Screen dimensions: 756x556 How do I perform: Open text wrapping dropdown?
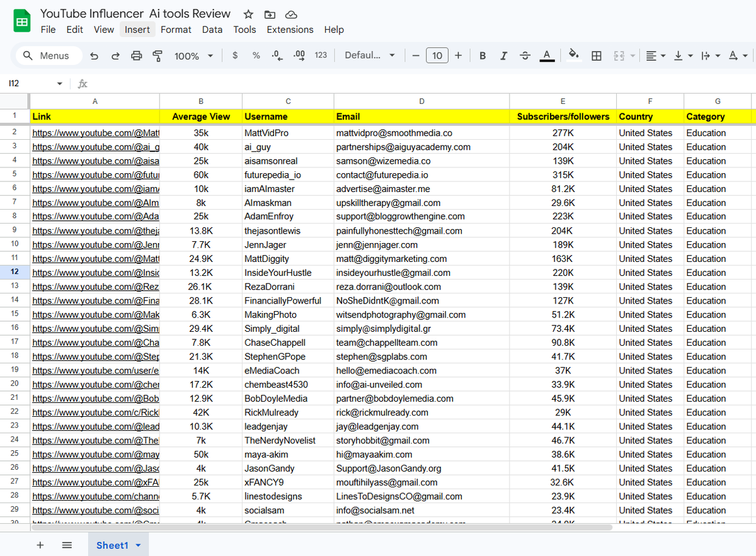(710, 55)
